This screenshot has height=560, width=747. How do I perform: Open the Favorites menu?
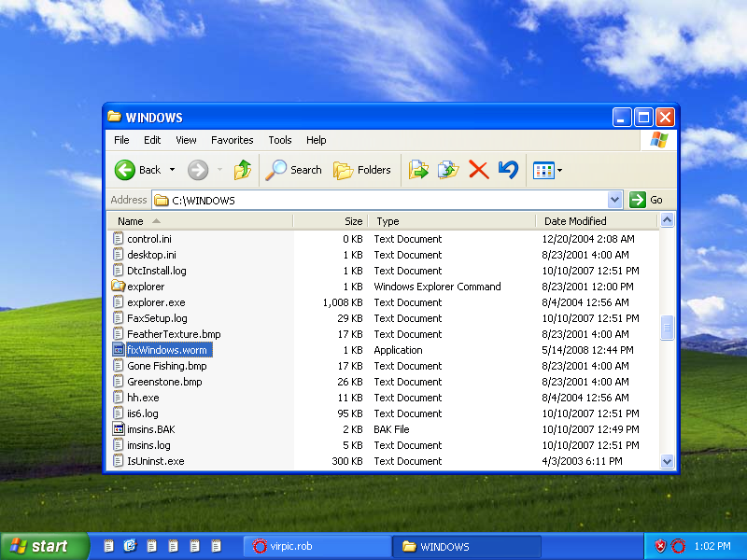tap(232, 140)
